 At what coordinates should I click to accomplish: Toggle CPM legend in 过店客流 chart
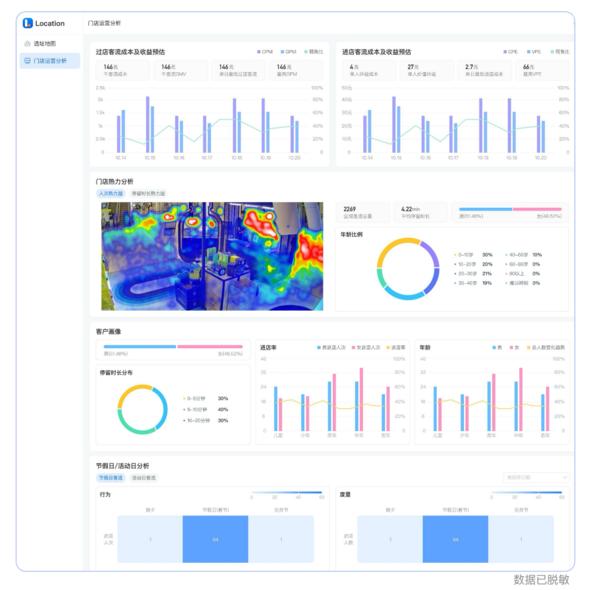[265, 52]
